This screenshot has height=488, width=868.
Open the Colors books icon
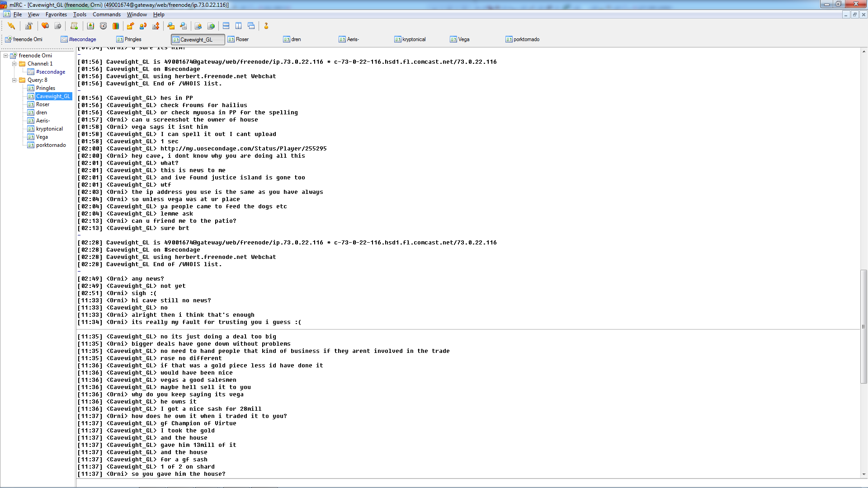pyautogui.click(x=116, y=26)
